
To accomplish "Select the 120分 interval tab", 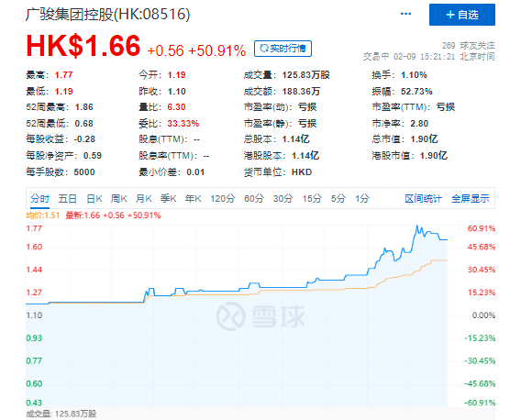I will coord(222,199).
